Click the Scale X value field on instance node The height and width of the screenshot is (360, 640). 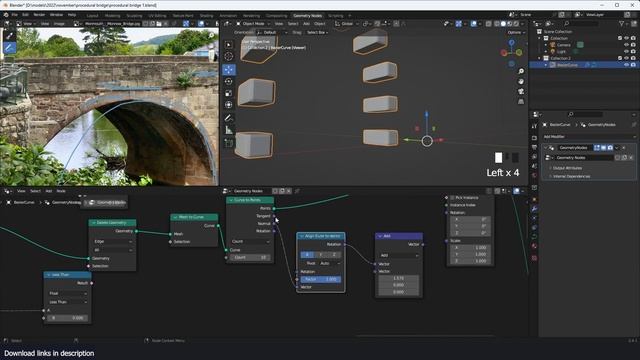469,247
